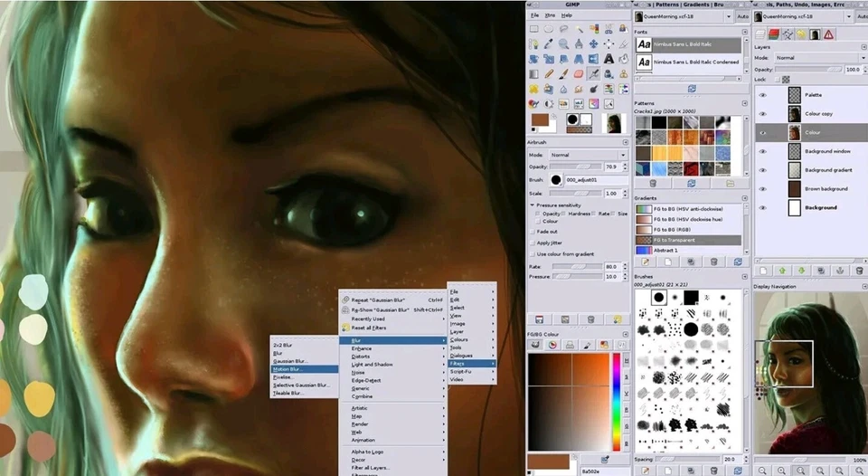Create a new layer in Layers panel
The height and width of the screenshot is (476, 868).
[x=763, y=271]
